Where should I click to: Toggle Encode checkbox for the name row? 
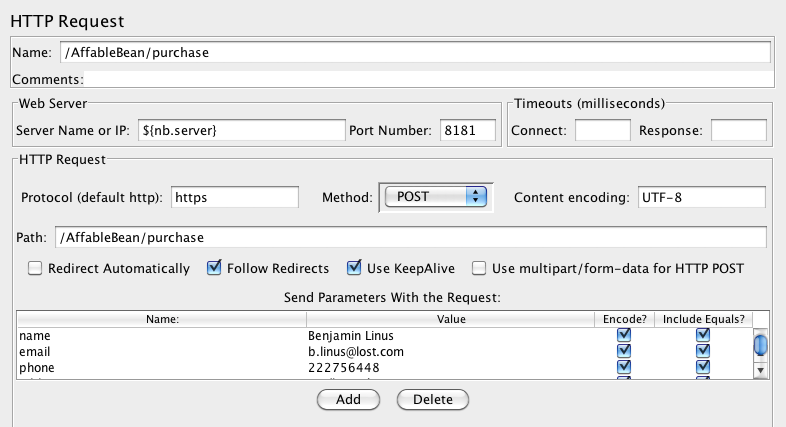click(624, 335)
